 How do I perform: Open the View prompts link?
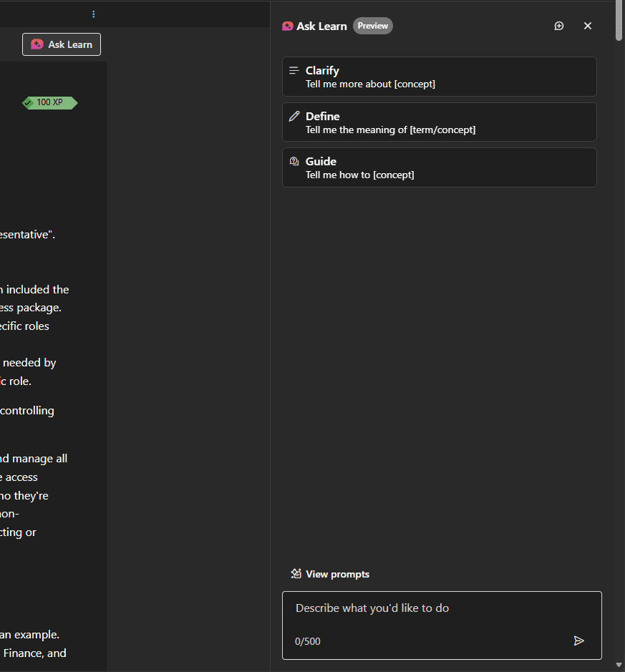coord(337,574)
